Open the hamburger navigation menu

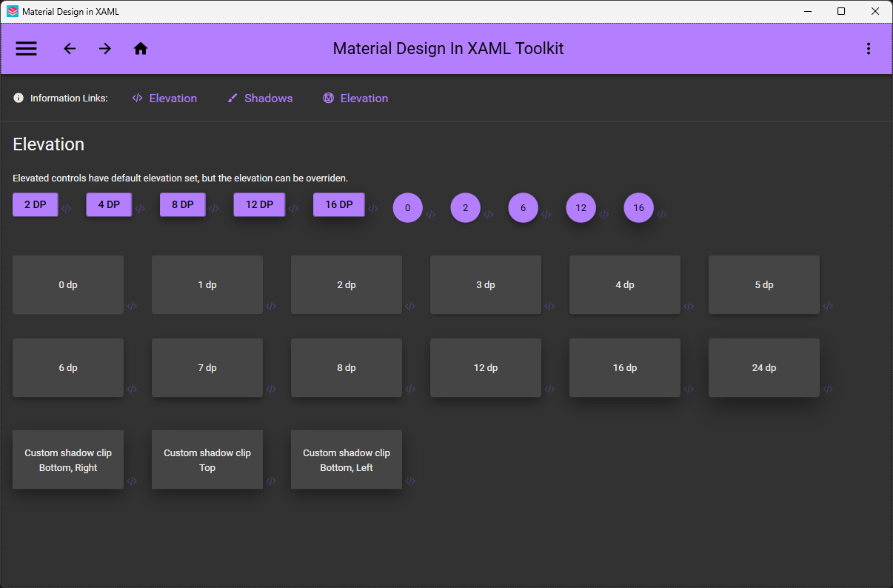tap(27, 49)
